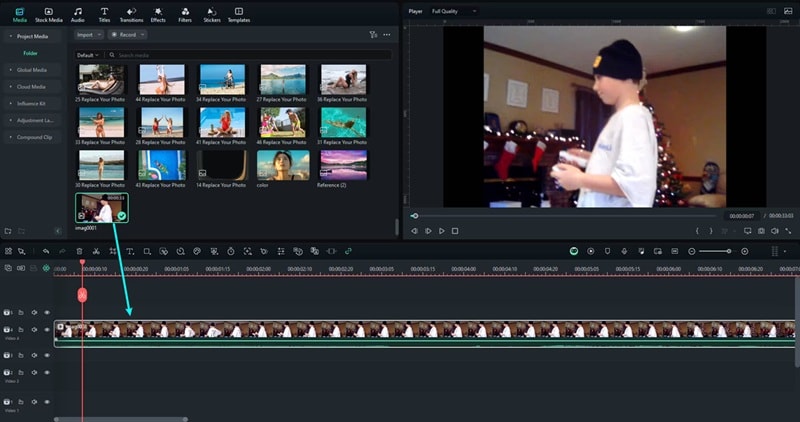The height and width of the screenshot is (422, 800).
Task: Mute track 3 with speaker icon
Action: 34,355
